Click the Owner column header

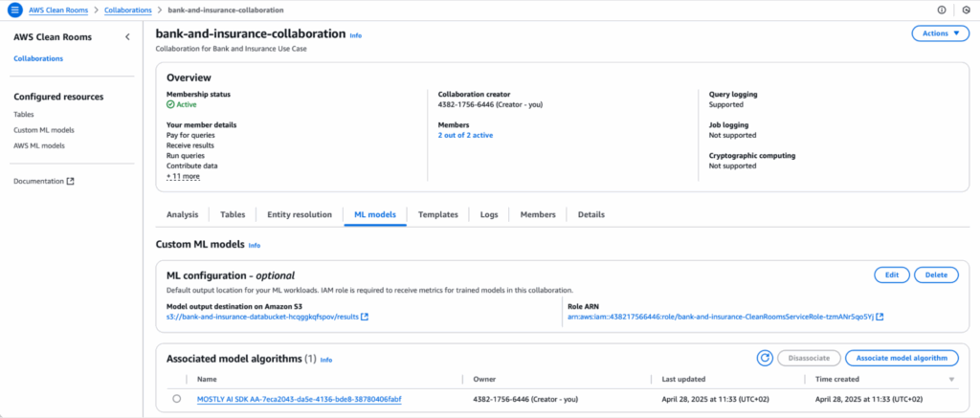point(483,380)
